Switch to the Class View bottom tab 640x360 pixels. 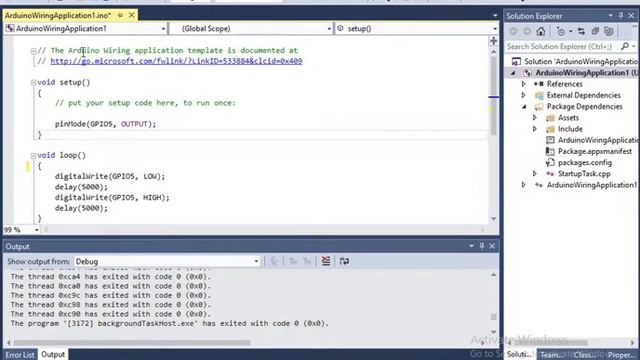(584, 355)
